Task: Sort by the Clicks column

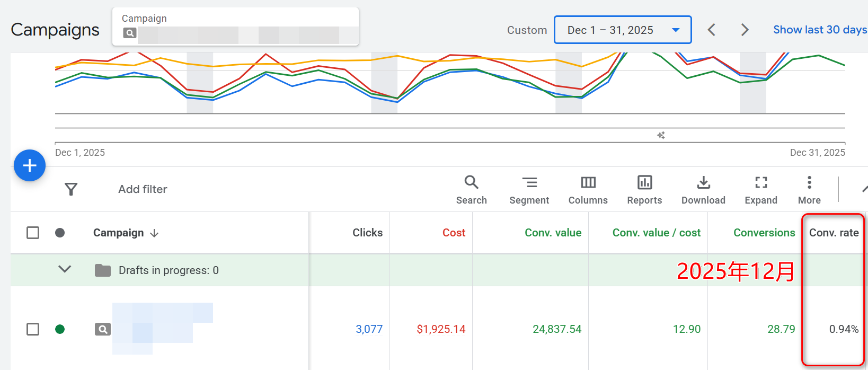Action: [x=368, y=233]
